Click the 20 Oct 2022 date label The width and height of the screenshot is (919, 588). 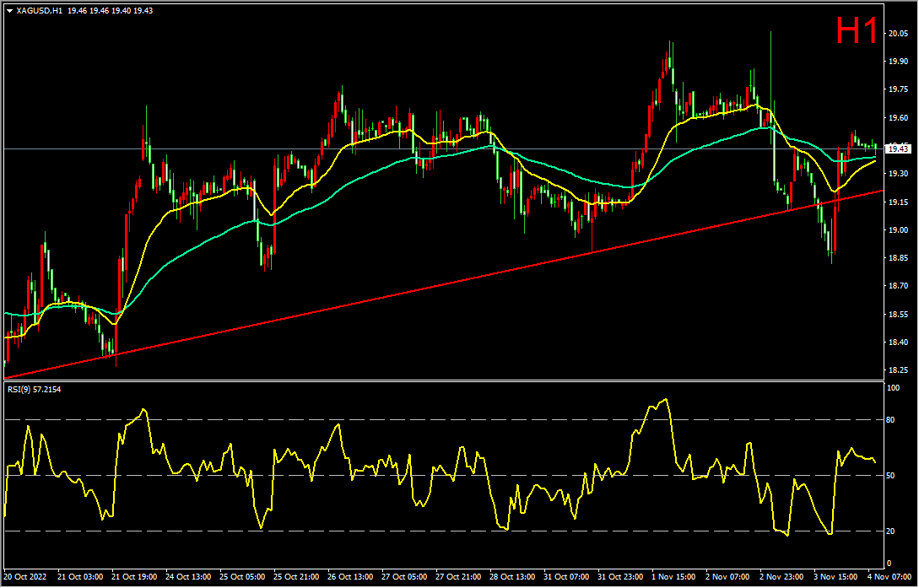(27, 577)
